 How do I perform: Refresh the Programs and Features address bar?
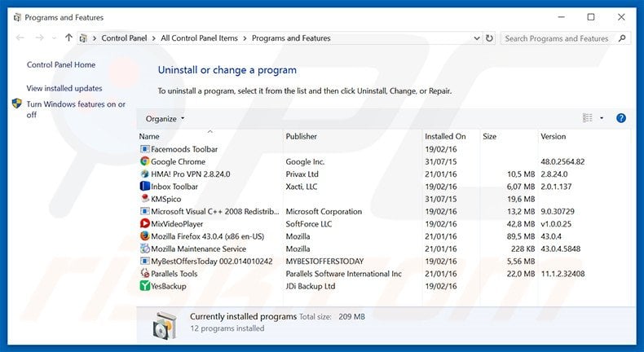[489, 38]
